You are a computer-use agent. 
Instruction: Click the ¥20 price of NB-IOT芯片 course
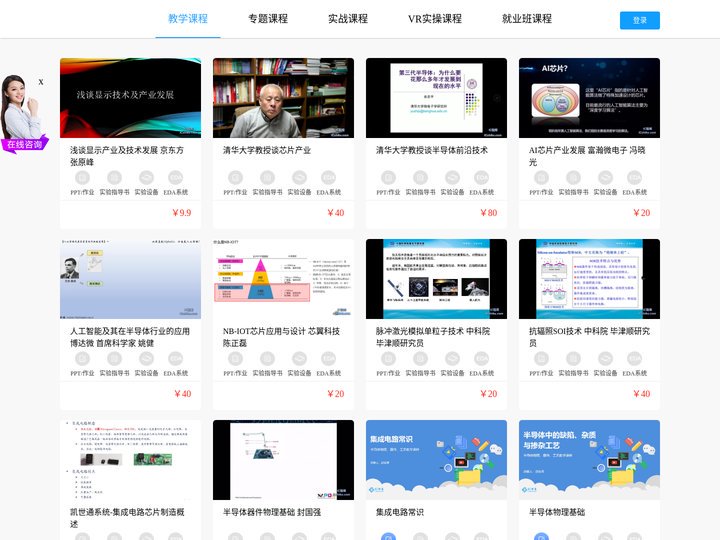[x=336, y=394]
